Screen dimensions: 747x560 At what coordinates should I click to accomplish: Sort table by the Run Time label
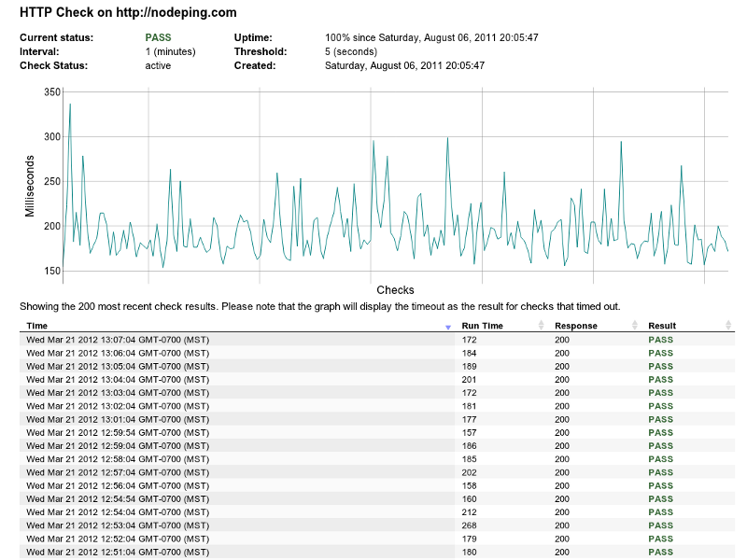[x=482, y=326]
